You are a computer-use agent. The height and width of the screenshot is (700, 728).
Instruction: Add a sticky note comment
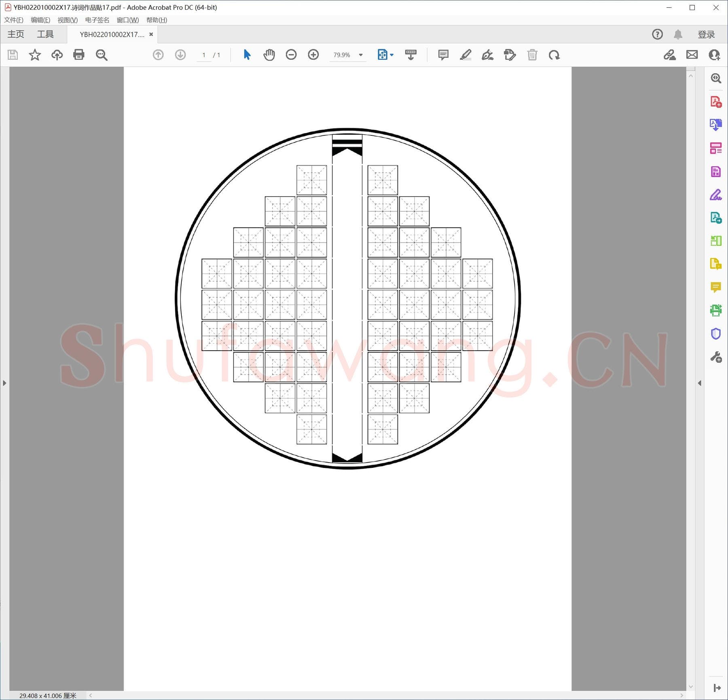pyautogui.click(x=443, y=55)
